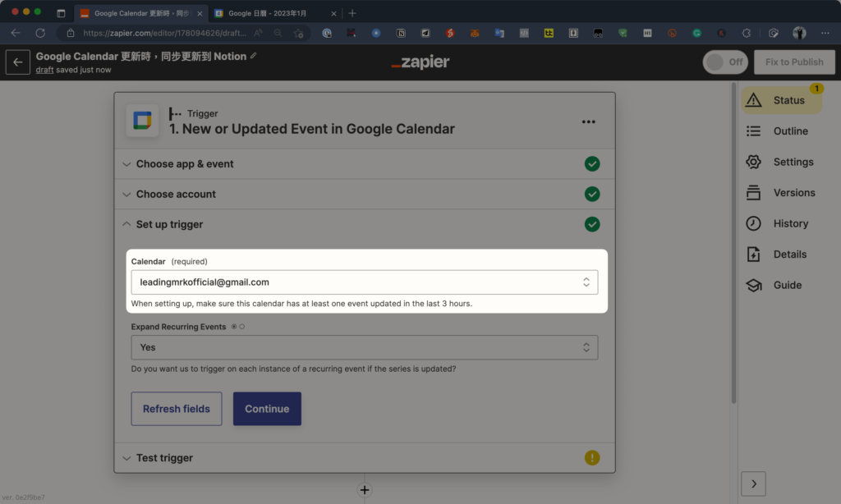Open the tab actions menu icon
This screenshot has width=841, height=504.
[61, 13]
